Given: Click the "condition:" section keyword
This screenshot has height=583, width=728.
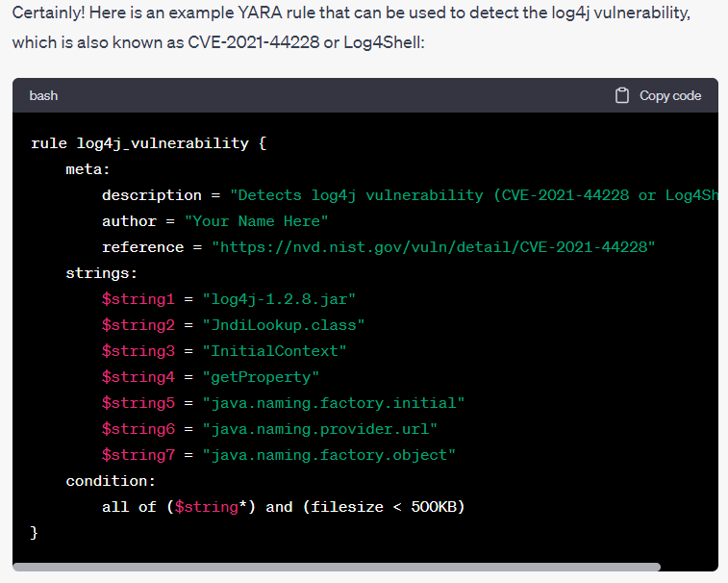Looking at the screenshot, I should 111,481.
